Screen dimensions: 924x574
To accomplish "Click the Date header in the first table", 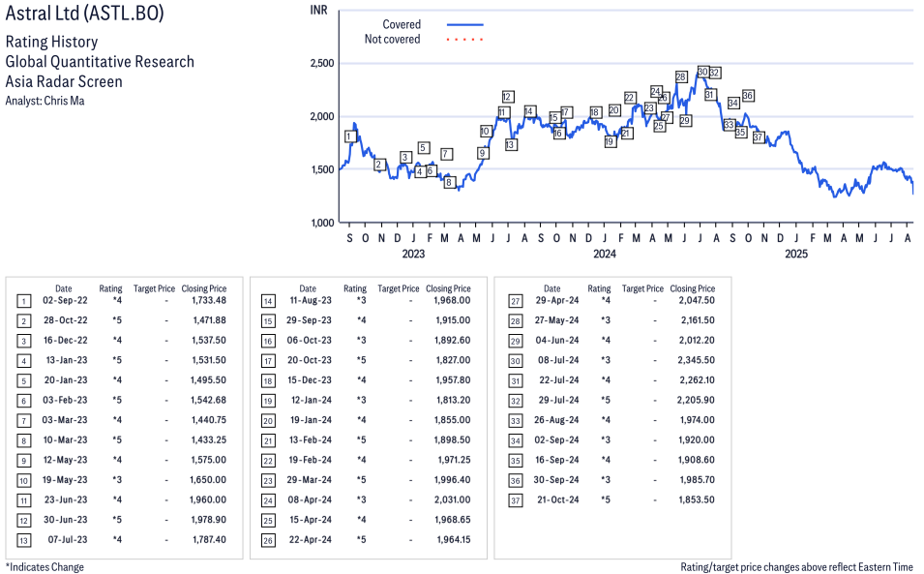I will [64, 288].
